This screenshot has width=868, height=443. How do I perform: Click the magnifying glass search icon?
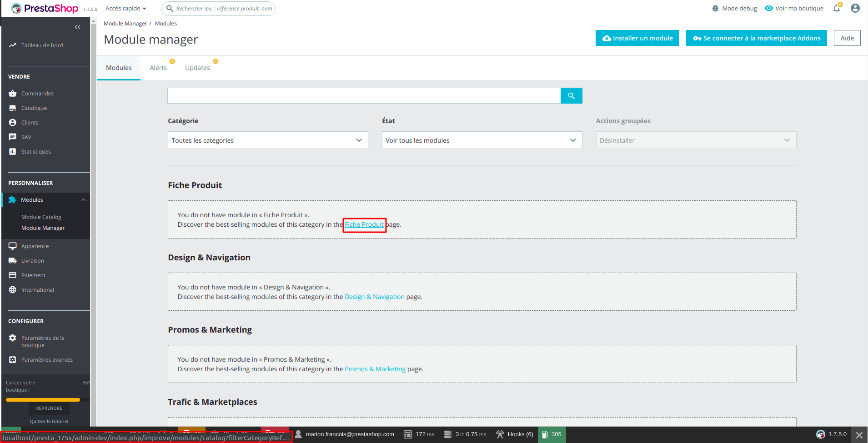(x=571, y=95)
